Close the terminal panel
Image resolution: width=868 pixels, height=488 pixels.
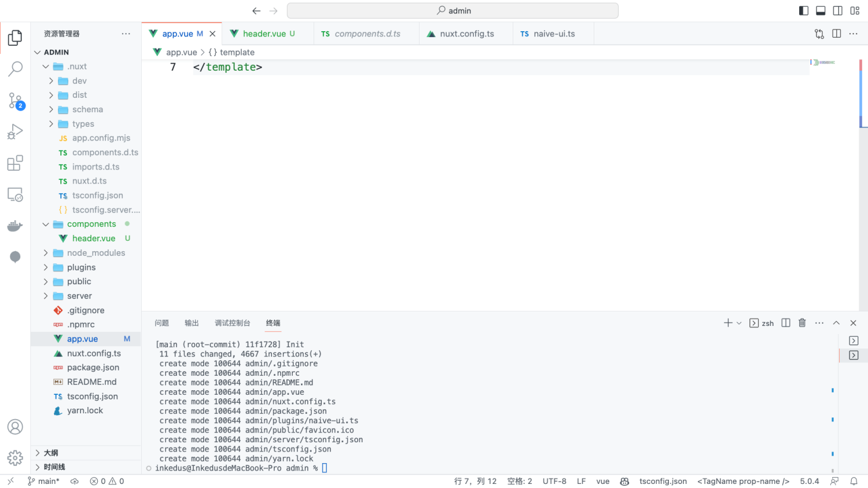click(x=853, y=323)
